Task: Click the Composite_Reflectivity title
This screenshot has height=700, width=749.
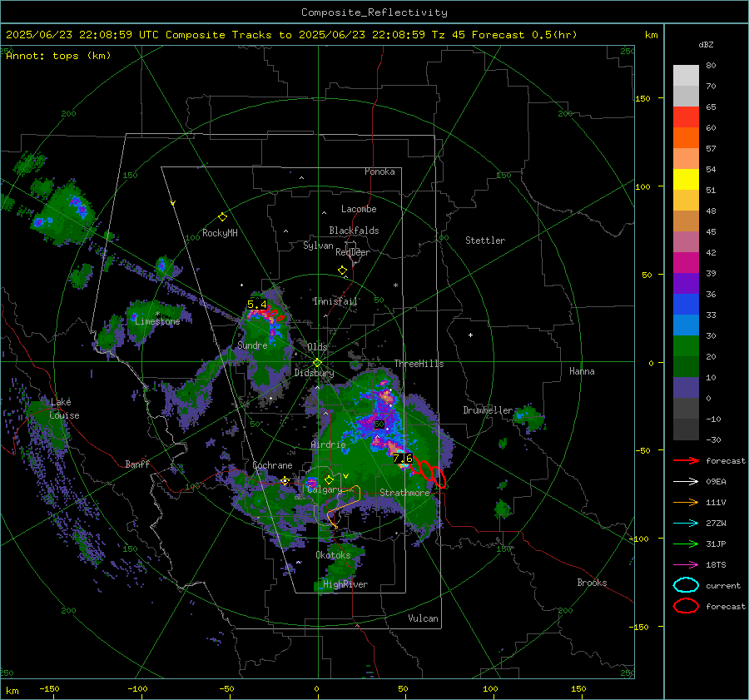Action: coord(374,12)
